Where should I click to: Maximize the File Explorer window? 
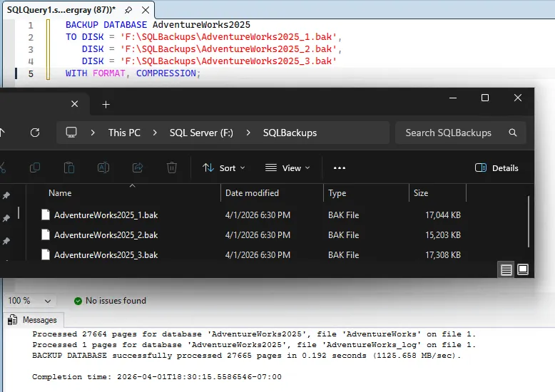pos(485,98)
